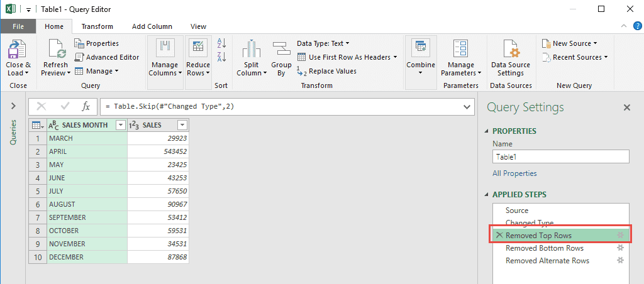
Task: Sort descending Z to A
Action: click(222, 57)
